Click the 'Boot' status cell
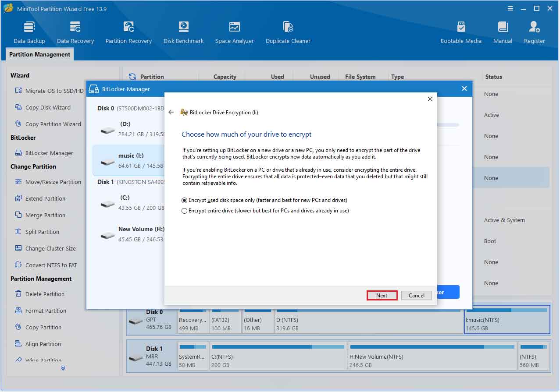The width and height of the screenshot is (560, 392). (490, 241)
